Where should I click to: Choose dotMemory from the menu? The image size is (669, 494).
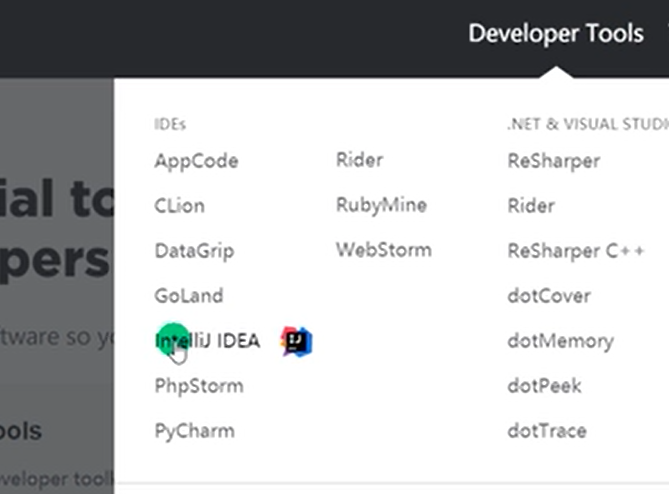560,341
